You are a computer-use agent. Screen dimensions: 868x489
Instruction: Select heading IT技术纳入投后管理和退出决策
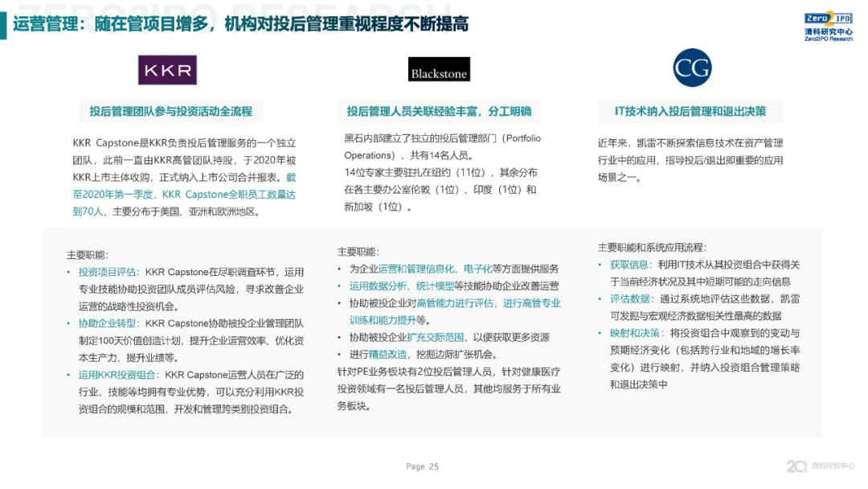click(x=690, y=111)
